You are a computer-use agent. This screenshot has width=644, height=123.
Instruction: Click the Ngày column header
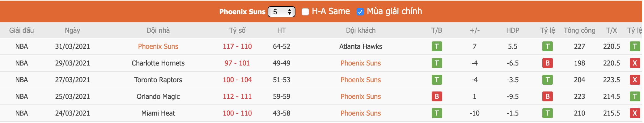[x=72, y=30]
